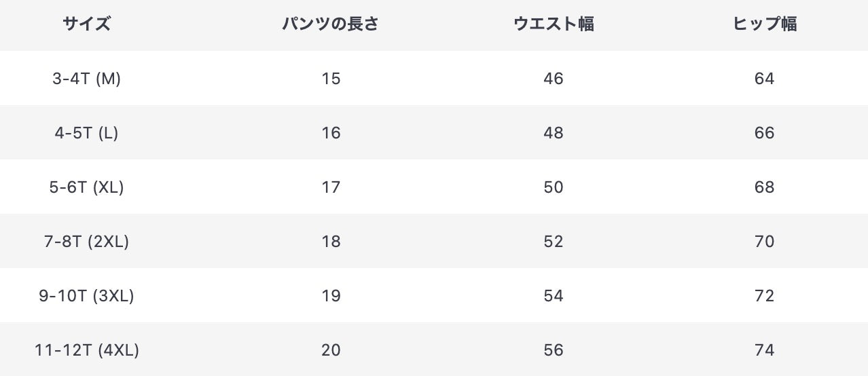The height and width of the screenshot is (376, 868).
Task: Click pants length value 18
Action: pyautogui.click(x=331, y=242)
